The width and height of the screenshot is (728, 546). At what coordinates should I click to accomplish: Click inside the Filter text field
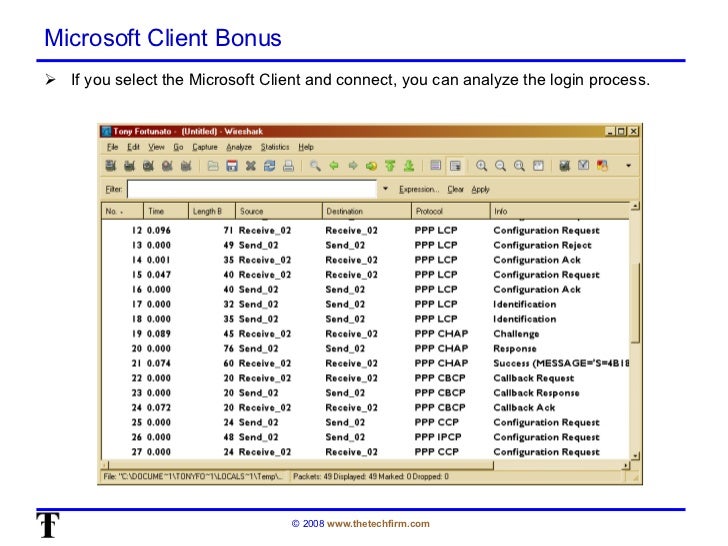click(252, 189)
